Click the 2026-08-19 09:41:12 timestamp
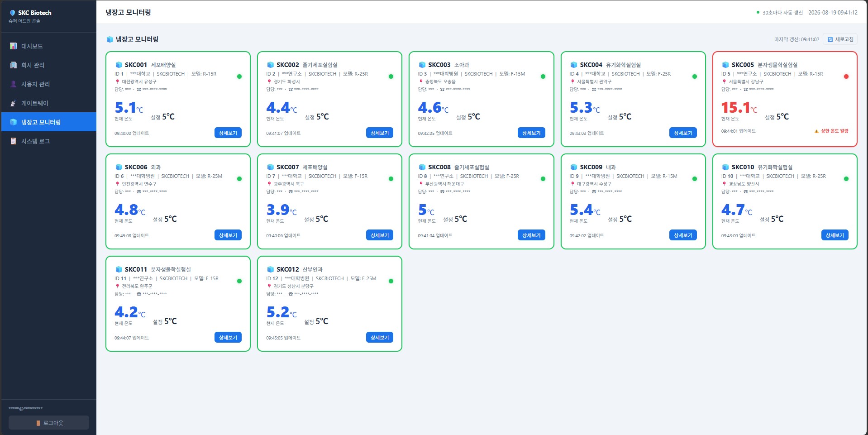 click(x=833, y=13)
